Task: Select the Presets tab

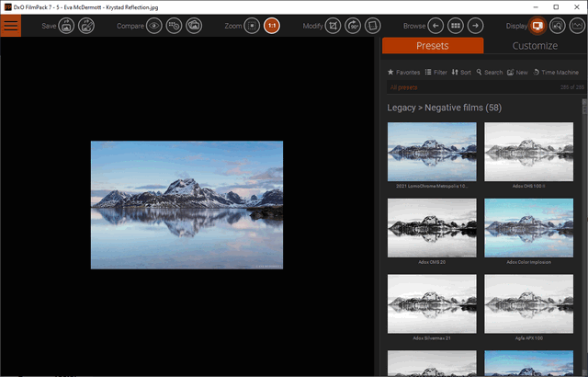Action: pyautogui.click(x=433, y=45)
